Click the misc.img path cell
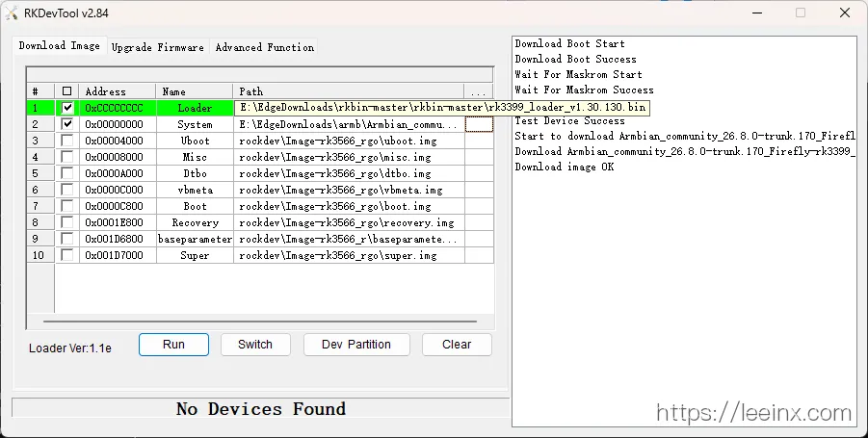The image size is (868, 438). click(349, 157)
